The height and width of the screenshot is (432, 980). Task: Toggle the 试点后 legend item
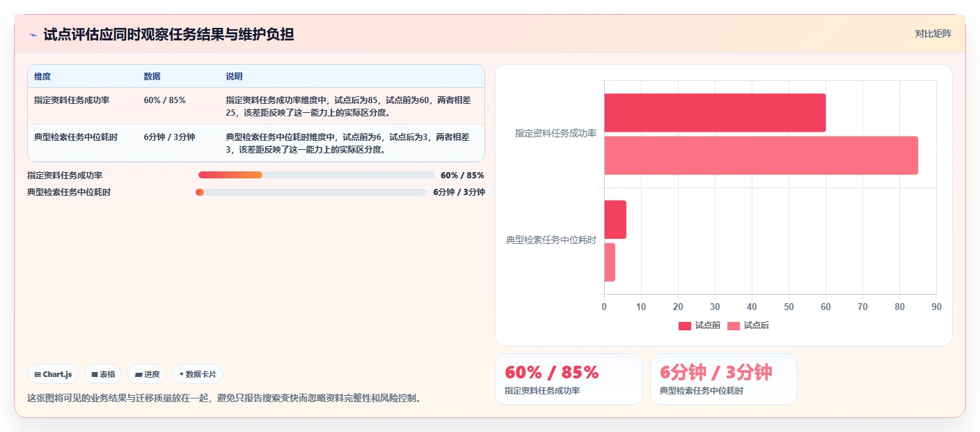point(748,325)
